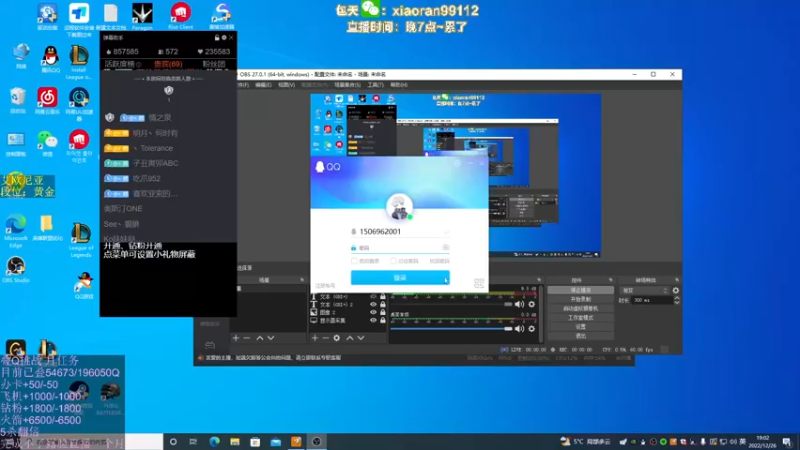800x450 pixels.
Task: Enable 记住密码 checkbox in QQ login
Action: tap(393, 261)
